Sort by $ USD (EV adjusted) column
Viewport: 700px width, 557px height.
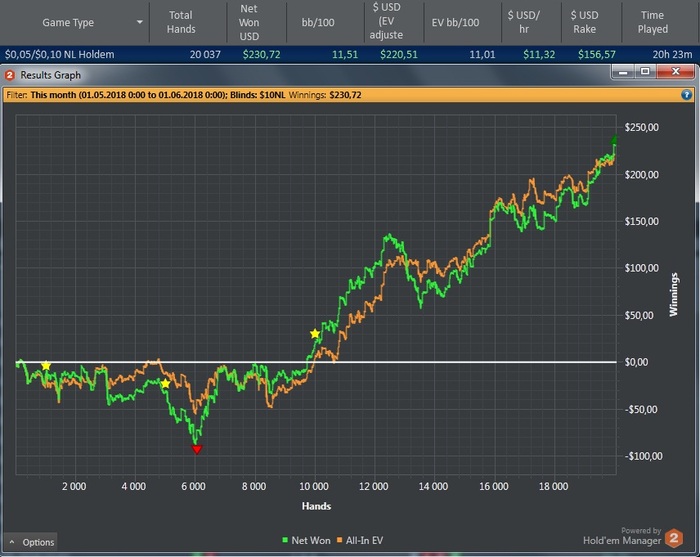(x=386, y=21)
